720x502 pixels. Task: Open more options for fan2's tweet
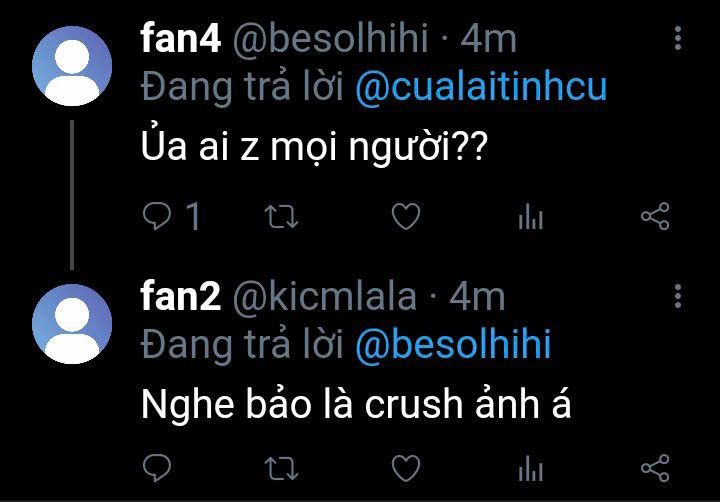coord(679,296)
